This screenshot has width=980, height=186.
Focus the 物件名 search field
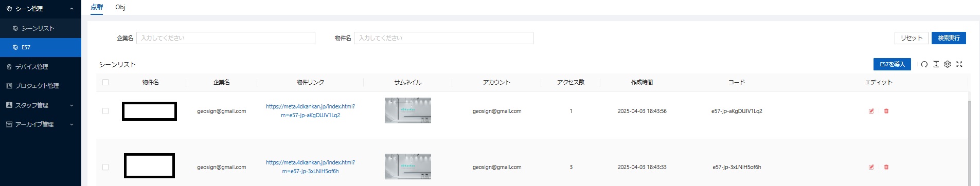[x=443, y=38]
